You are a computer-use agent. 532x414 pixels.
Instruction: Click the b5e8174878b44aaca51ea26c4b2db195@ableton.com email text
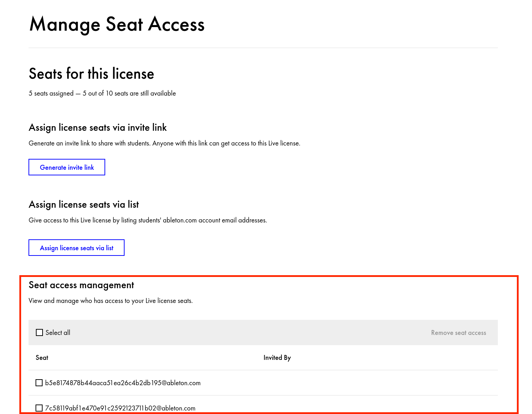(123, 383)
